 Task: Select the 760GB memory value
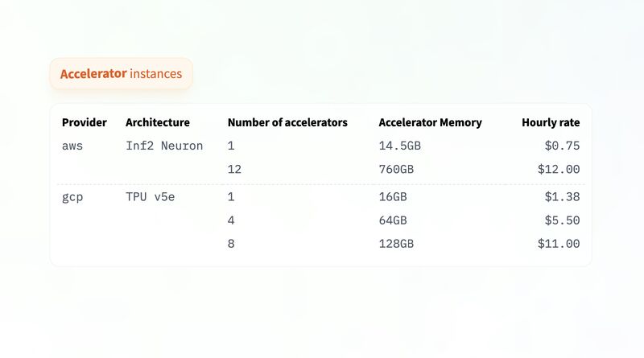pyautogui.click(x=396, y=169)
